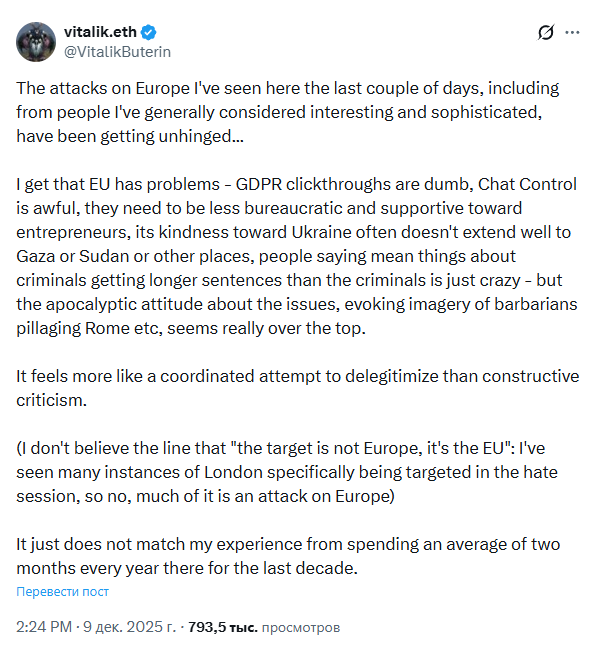Click the paragraph starting I get that EU

click(x=297, y=256)
